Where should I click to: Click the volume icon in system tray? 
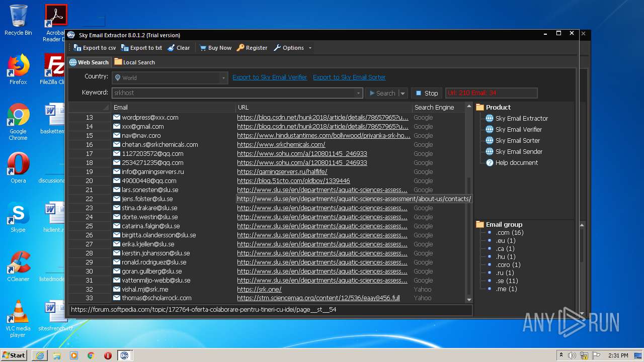click(x=572, y=355)
